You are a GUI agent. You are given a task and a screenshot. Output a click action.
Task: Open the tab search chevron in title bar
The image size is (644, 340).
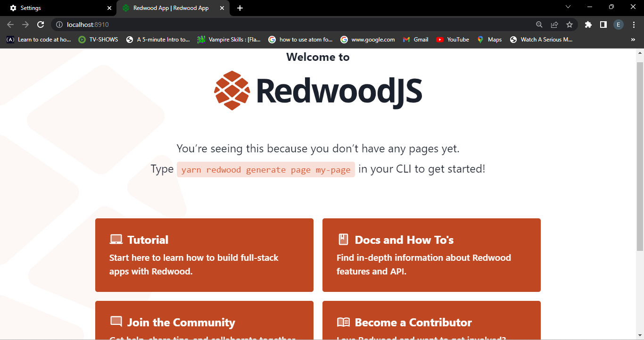point(568,7)
